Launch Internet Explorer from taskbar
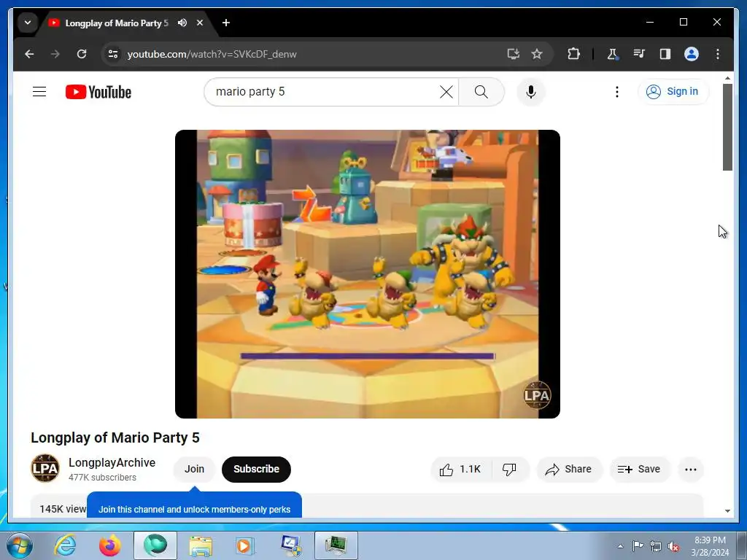The image size is (747, 560). (x=65, y=545)
